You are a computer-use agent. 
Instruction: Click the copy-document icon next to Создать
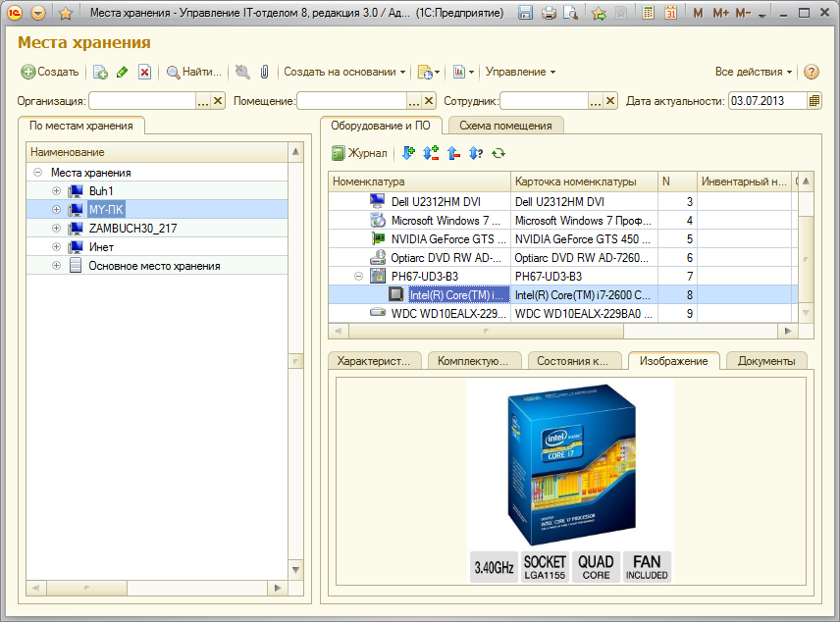pos(100,72)
